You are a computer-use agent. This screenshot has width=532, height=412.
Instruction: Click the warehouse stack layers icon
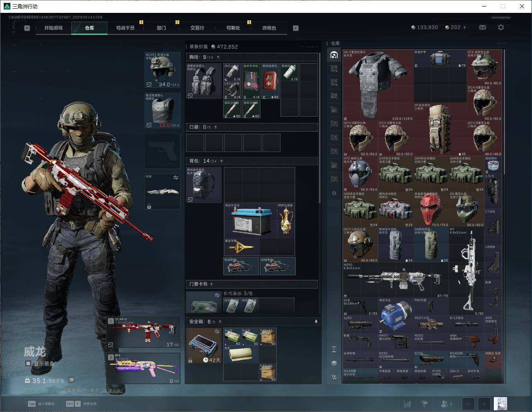click(x=334, y=363)
